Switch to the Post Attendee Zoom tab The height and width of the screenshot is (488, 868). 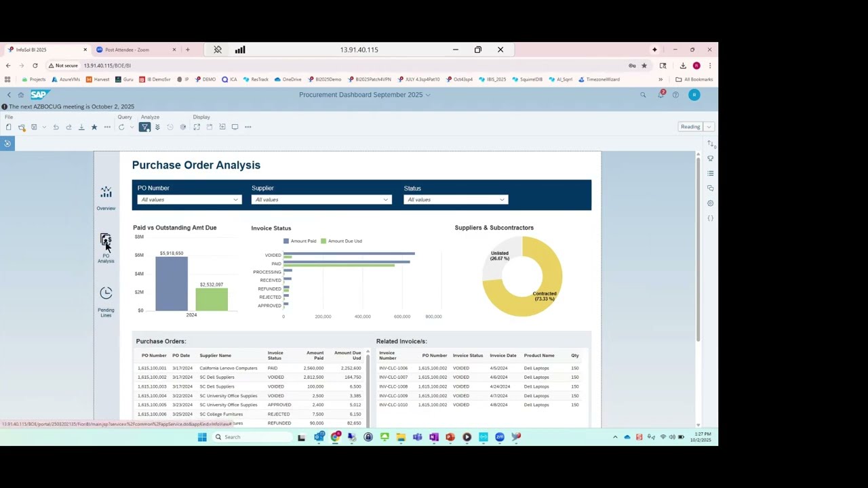pyautogui.click(x=136, y=49)
